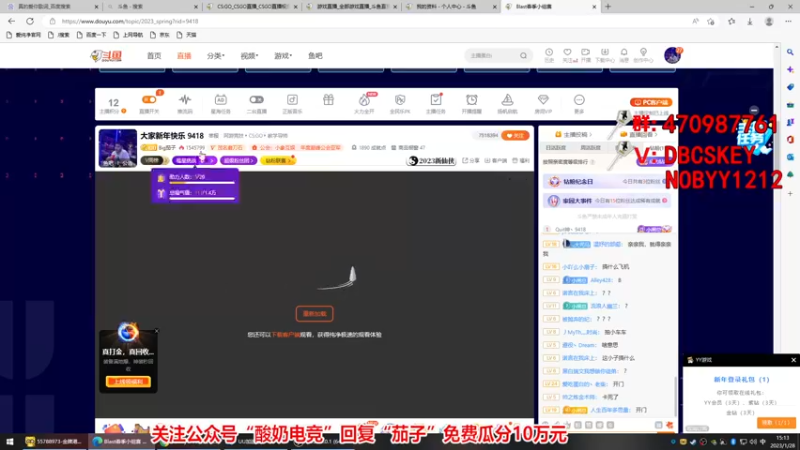Click the 客户端 link beside share
800x450 pixels.
click(496, 160)
